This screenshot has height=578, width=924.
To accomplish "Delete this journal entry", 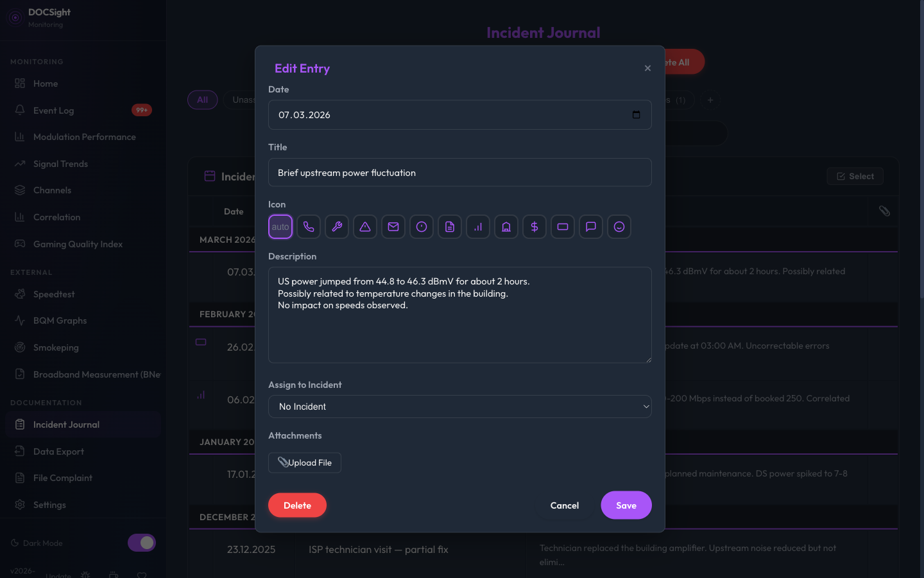I will pos(297,505).
